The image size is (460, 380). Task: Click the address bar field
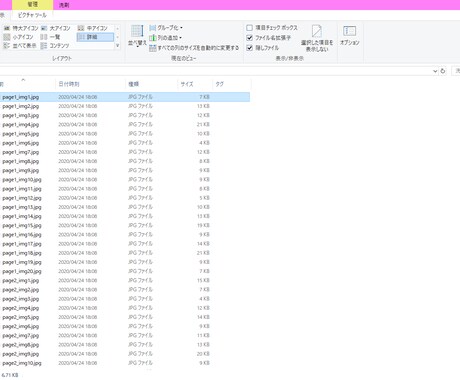(216, 71)
